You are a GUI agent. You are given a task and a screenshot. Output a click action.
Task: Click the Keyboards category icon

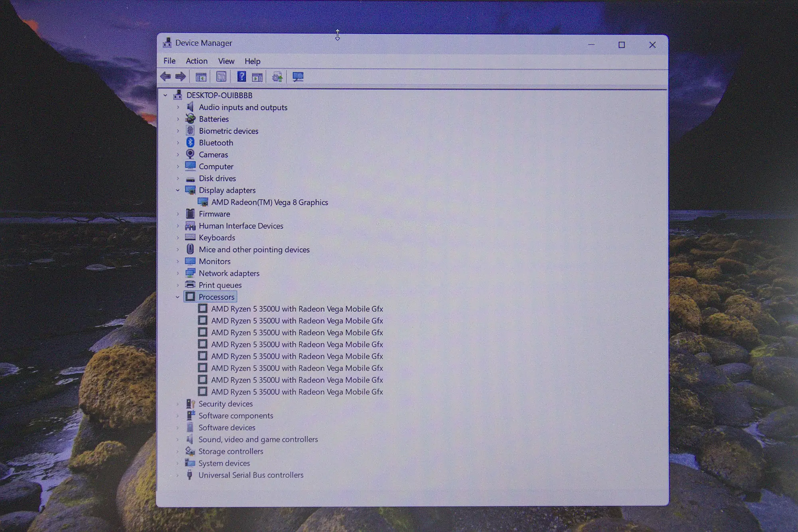click(x=190, y=237)
